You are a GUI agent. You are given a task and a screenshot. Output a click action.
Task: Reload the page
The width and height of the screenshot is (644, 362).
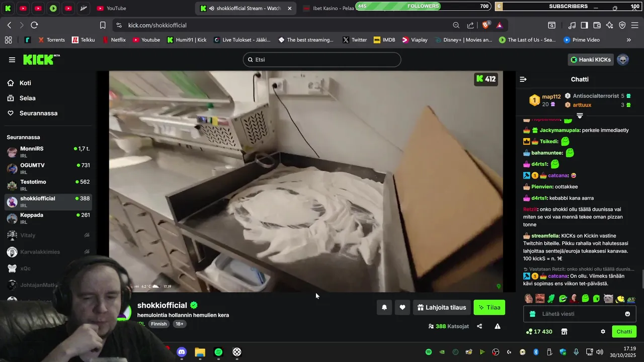click(x=34, y=25)
